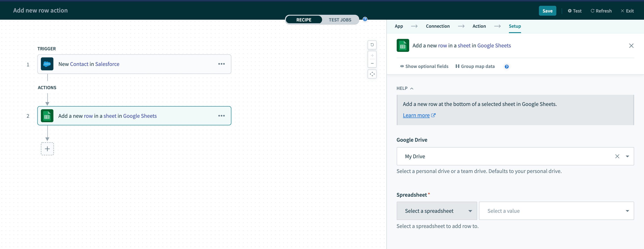Screen dimensions: 644x249
Task: Click the undo/reset canvas icon
Action: tap(372, 45)
